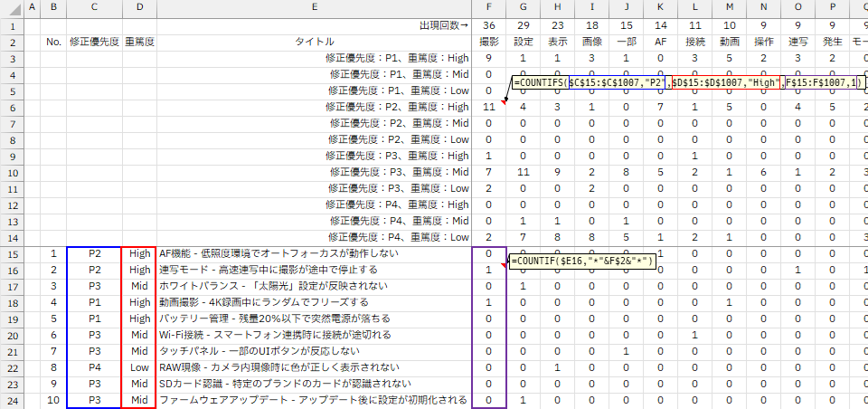
Task: Click the SDカード認識 title cell
Action: point(314,384)
